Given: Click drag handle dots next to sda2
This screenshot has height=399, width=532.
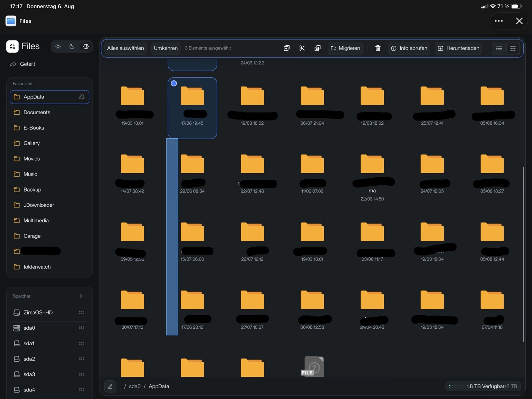Looking at the screenshot, I should coord(82,359).
